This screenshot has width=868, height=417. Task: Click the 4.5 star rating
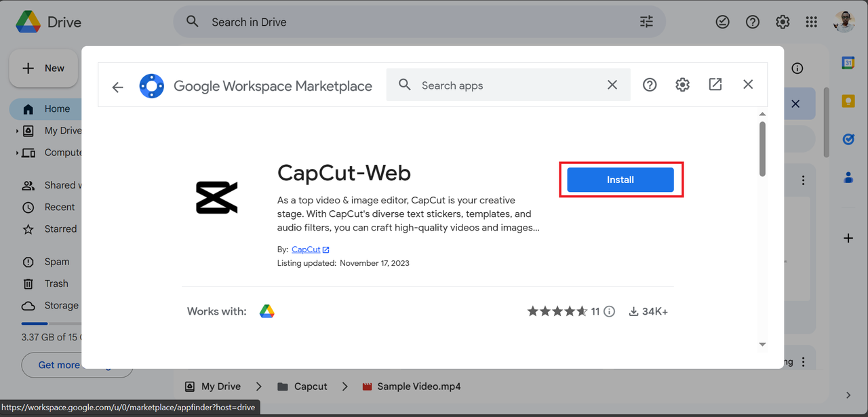coord(557,312)
